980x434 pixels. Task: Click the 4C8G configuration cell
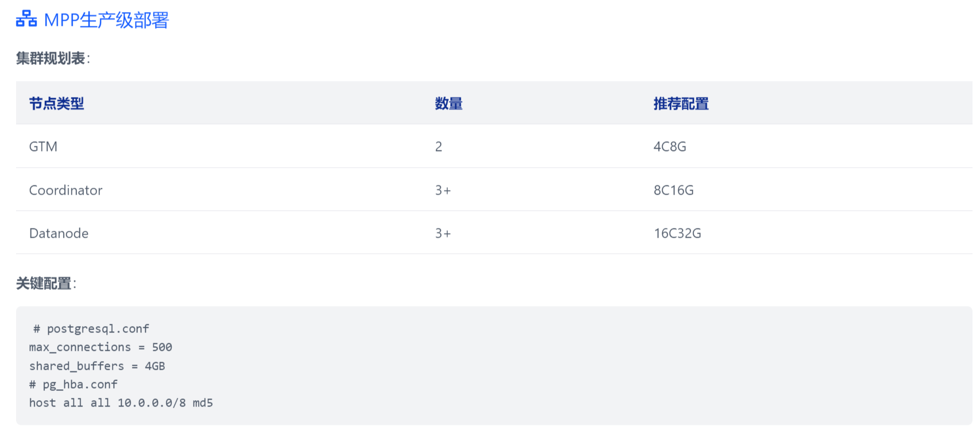pyautogui.click(x=670, y=146)
